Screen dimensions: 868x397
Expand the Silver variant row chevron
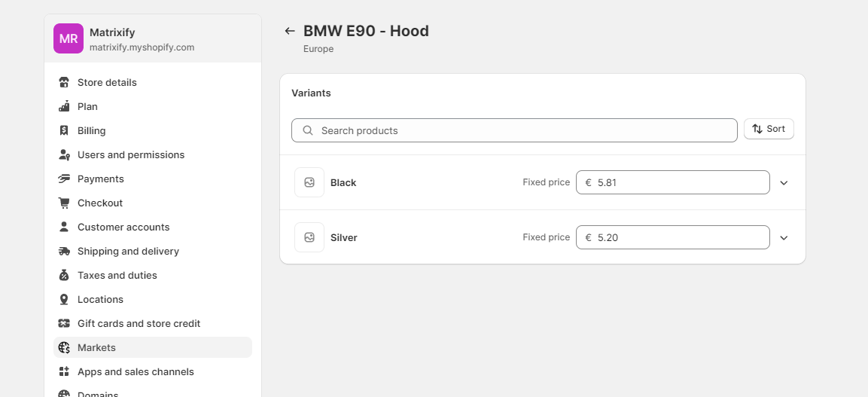pyautogui.click(x=784, y=238)
